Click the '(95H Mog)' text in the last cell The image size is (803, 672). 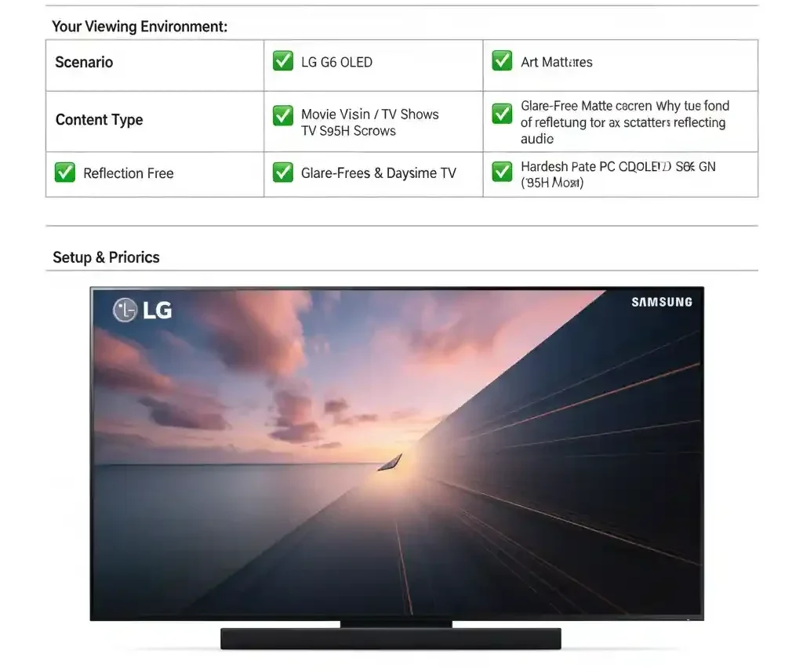(552, 183)
